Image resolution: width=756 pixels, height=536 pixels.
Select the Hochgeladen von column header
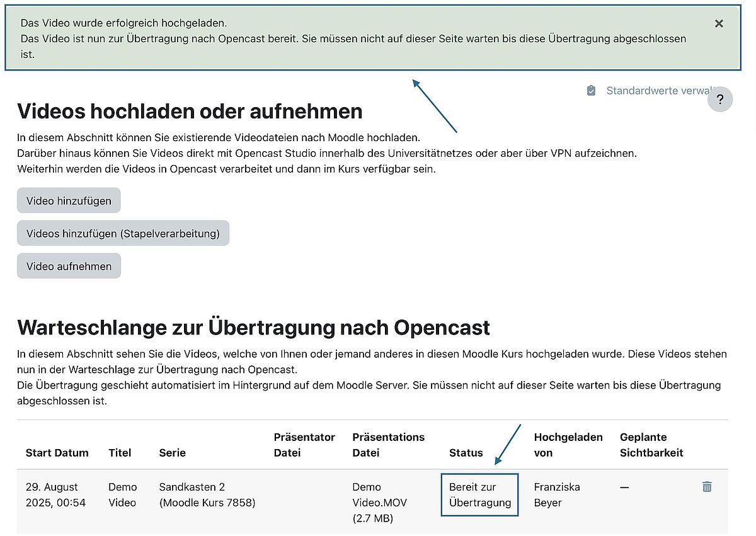click(x=568, y=445)
